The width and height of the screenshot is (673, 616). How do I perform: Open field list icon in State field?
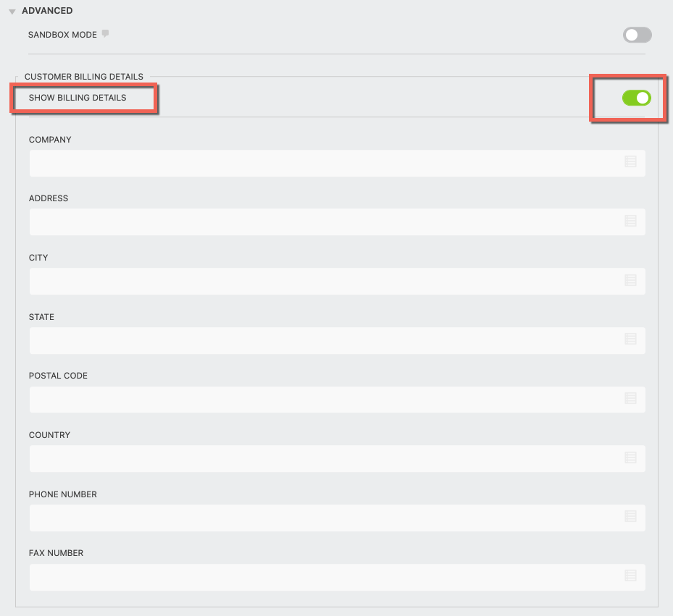(630, 339)
